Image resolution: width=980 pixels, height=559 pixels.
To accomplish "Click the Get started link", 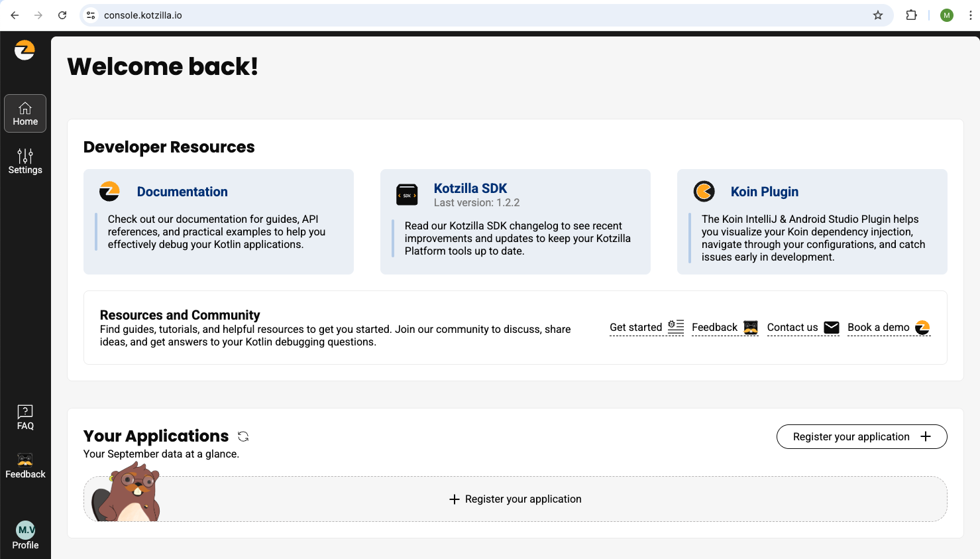I will (647, 328).
